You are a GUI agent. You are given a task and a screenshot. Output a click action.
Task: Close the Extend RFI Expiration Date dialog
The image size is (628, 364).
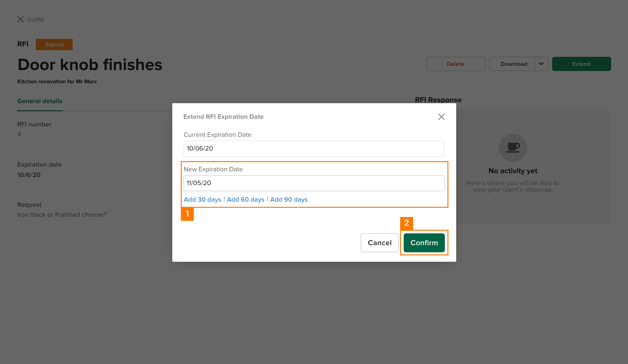[441, 117]
